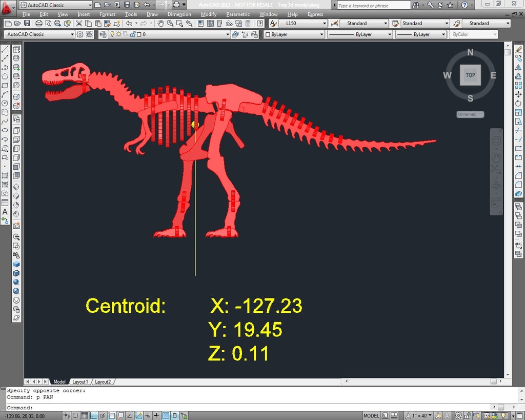The width and height of the screenshot is (525, 420).
Task: Open the Parametric menu
Action: pyautogui.click(x=238, y=14)
